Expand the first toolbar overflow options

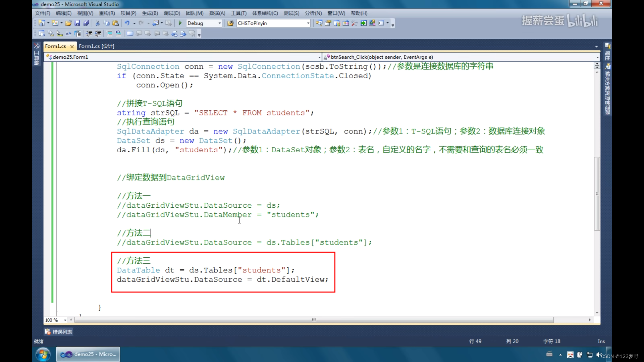pos(393,24)
